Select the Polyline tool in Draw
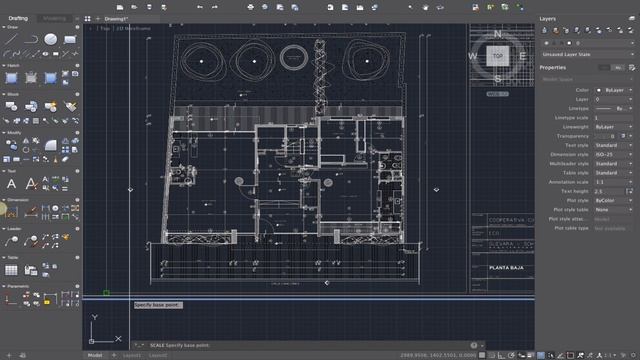This screenshot has width=640, height=360. [x=31, y=39]
